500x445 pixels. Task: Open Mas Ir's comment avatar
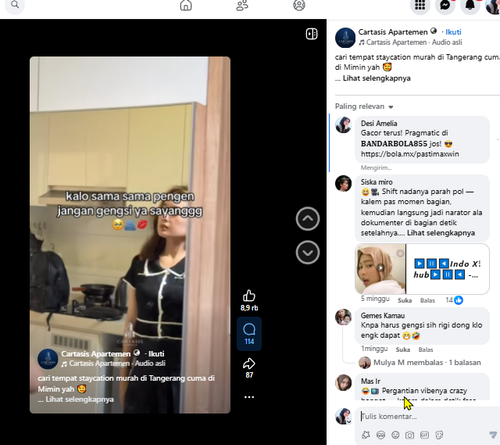(x=343, y=382)
